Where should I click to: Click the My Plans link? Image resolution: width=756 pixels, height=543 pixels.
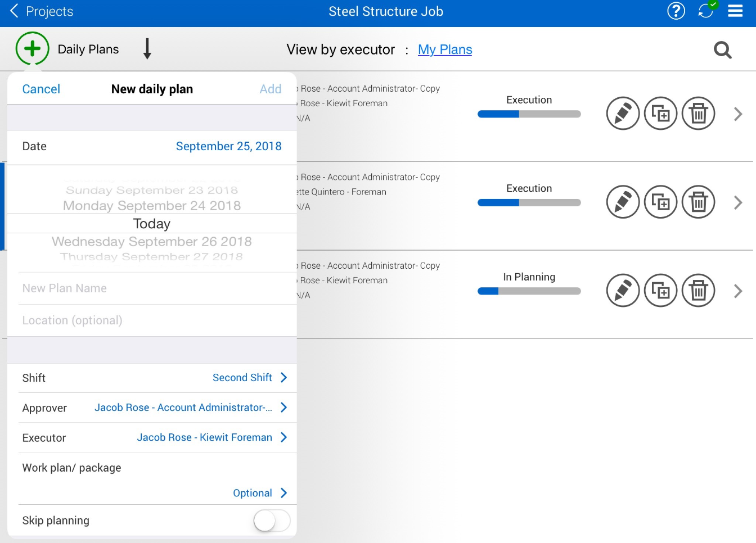pos(445,50)
